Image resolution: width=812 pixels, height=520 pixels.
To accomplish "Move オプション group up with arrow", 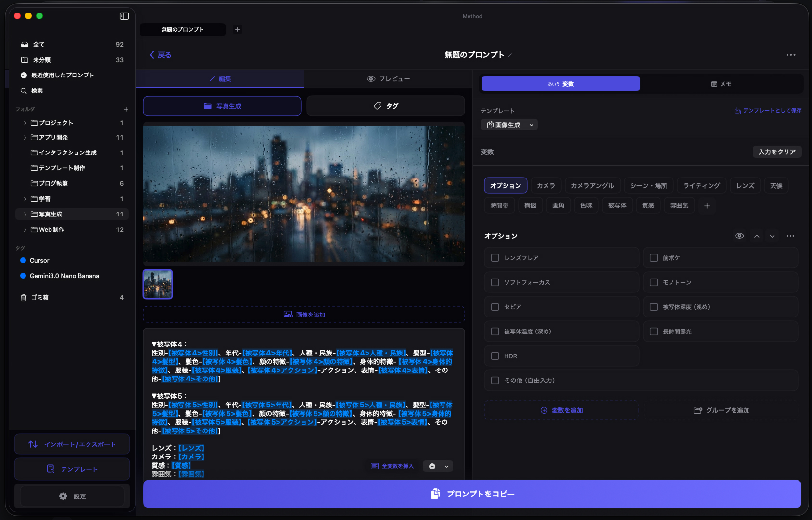I will 757,236.
